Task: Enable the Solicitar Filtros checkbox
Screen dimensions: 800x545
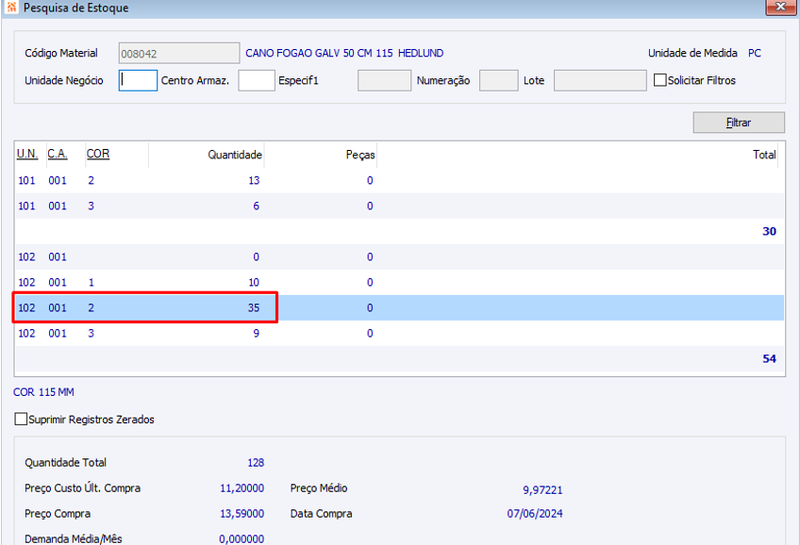Action: click(660, 80)
